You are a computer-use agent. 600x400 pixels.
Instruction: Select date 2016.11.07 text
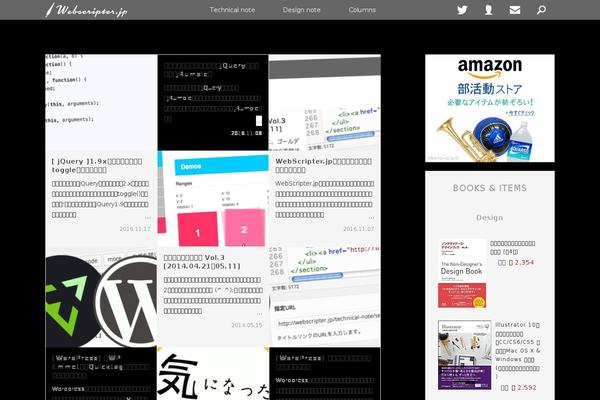click(x=359, y=229)
